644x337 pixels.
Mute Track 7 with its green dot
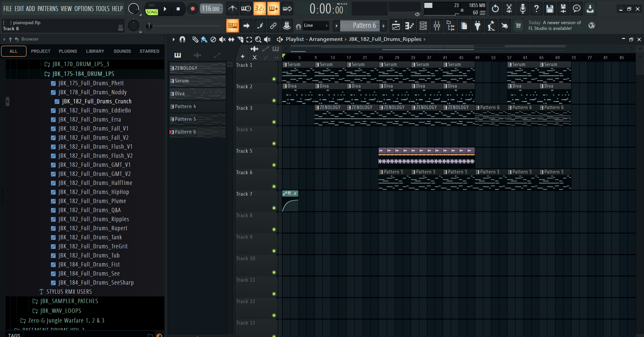pos(274,208)
